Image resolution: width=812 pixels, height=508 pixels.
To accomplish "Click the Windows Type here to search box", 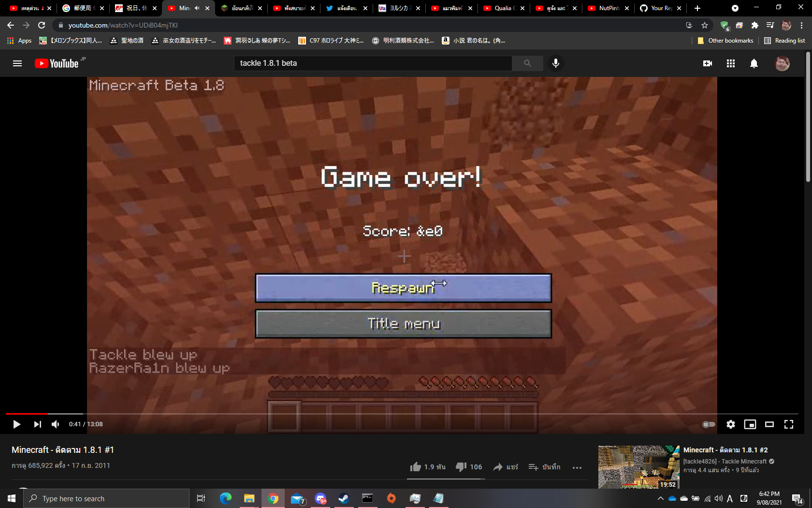I will click(106, 498).
